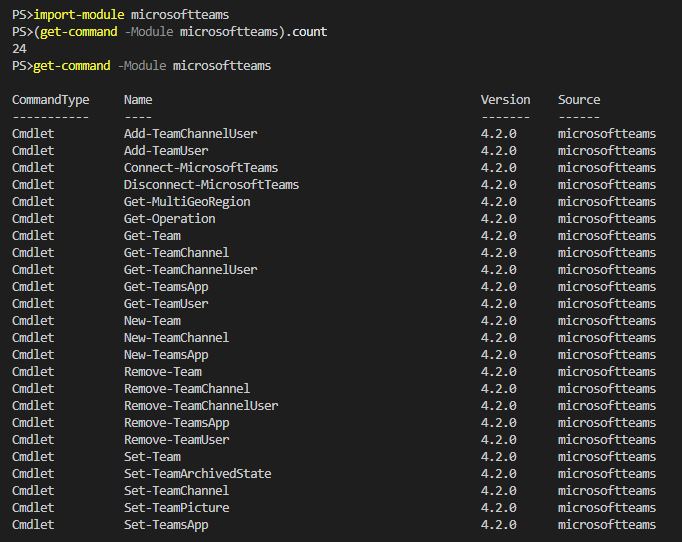Screen dimensions: 682x542
Task: Click the 'Source' column header
Action: (579, 100)
